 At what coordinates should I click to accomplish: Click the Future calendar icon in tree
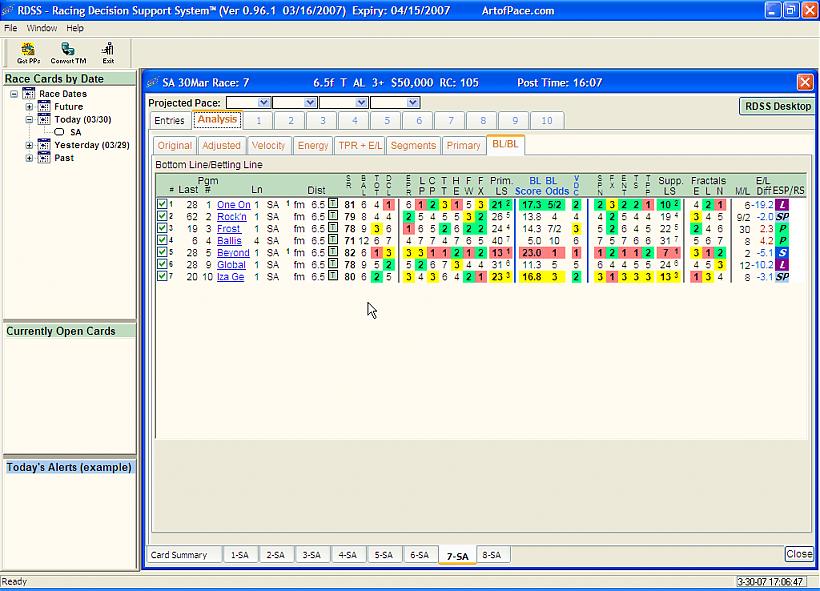click(44, 106)
